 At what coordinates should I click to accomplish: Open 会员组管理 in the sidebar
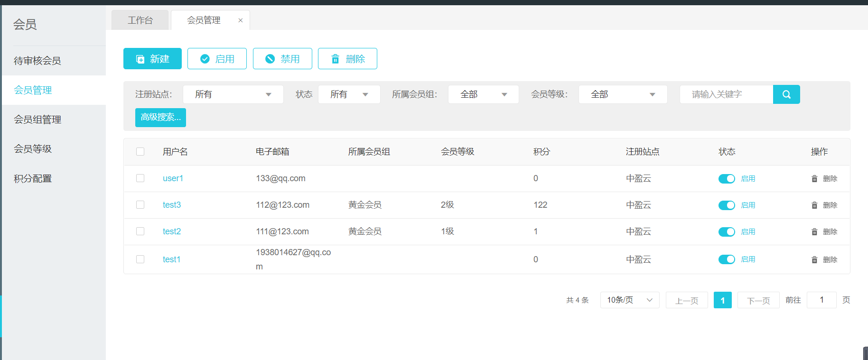coord(37,120)
